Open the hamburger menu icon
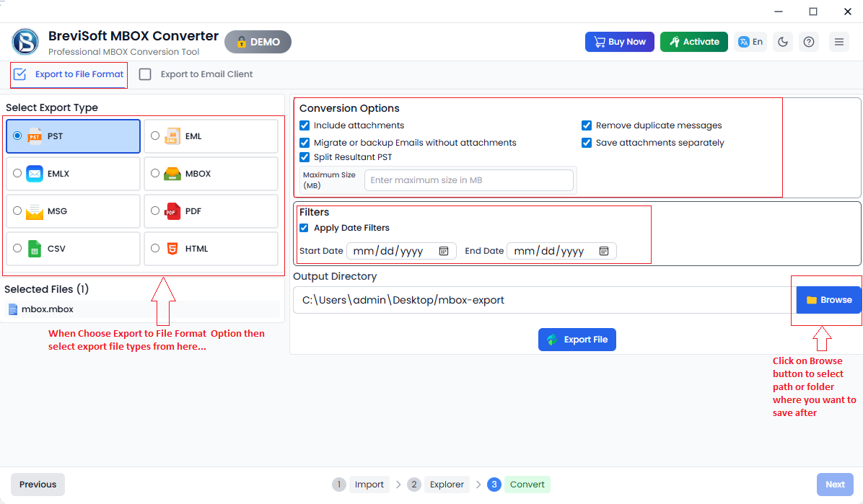 point(838,42)
